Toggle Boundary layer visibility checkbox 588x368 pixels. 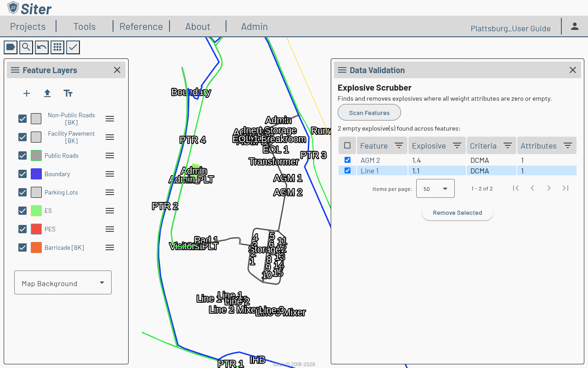pos(23,174)
